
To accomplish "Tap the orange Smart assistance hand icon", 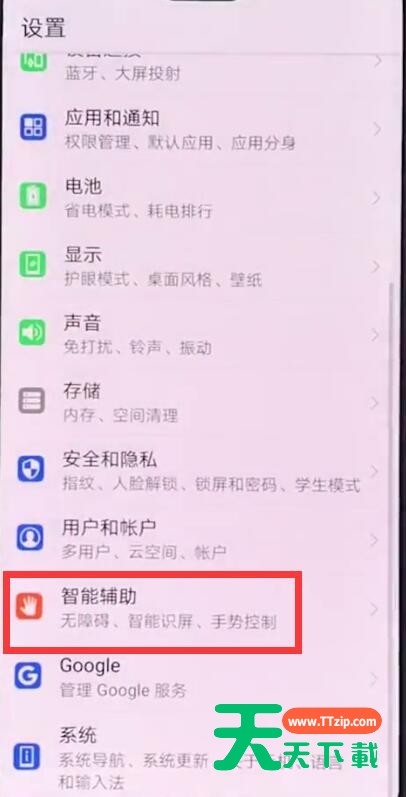I will click(x=29, y=606).
